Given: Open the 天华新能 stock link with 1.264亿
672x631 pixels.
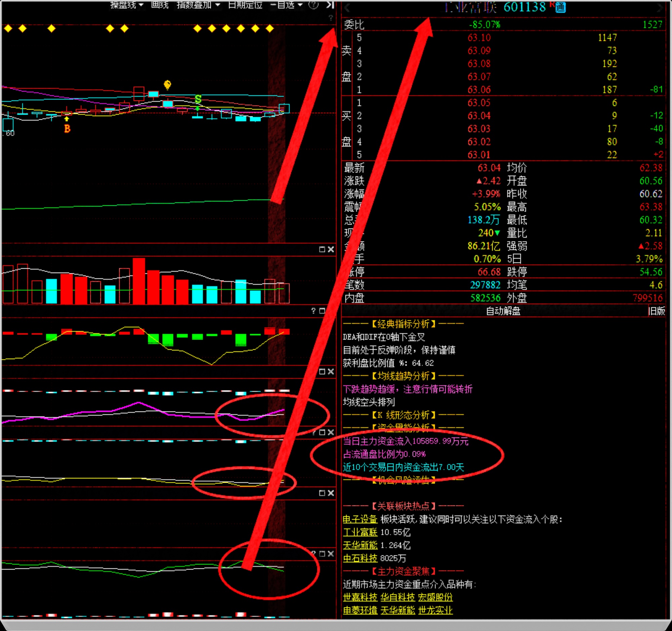Looking at the screenshot, I should [360, 545].
